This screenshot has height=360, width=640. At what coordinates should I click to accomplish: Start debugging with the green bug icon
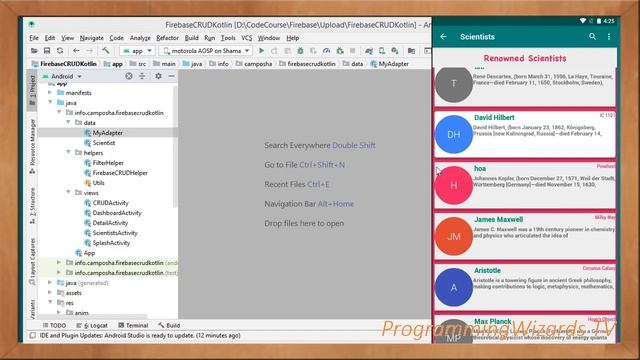pyautogui.click(x=300, y=51)
